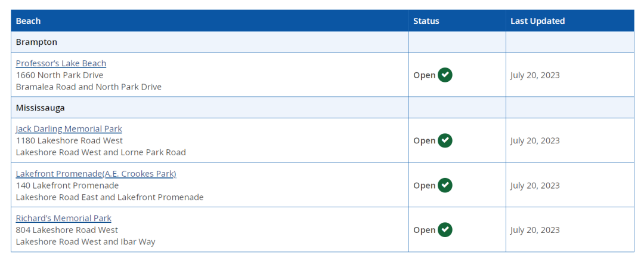Click green checkmark icon for Professor's Lake Beach
Viewport: 644px width, 261px height.
445,75
